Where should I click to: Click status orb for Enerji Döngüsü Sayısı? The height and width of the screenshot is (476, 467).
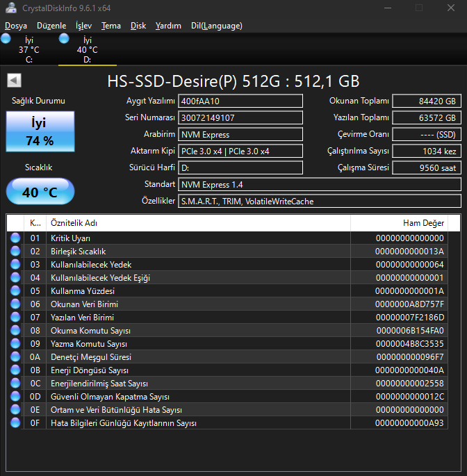tap(16, 370)
